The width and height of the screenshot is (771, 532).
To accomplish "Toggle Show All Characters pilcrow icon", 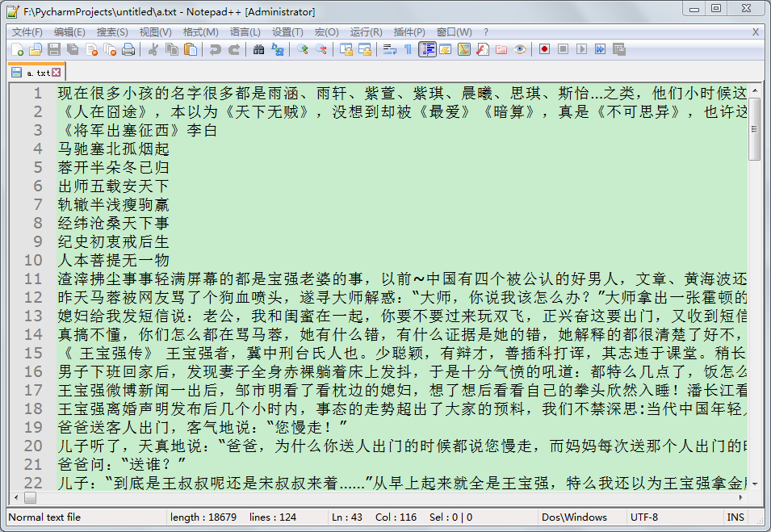I will pyautogui.click(x=409, y=50).
